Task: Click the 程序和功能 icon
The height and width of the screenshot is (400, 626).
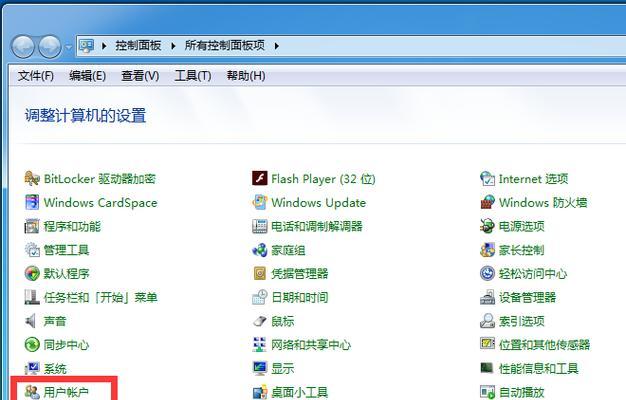Action: tap(32, 226)
